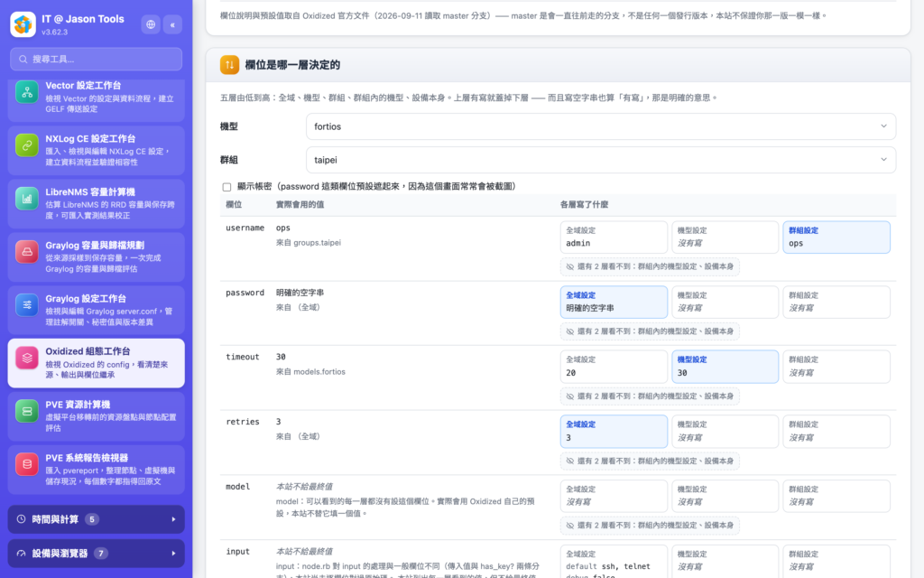Viewport: 924px width, 578px height.
Task: Expand the 設備與瀏覽器 category arrow
Action: coord(173,554)
